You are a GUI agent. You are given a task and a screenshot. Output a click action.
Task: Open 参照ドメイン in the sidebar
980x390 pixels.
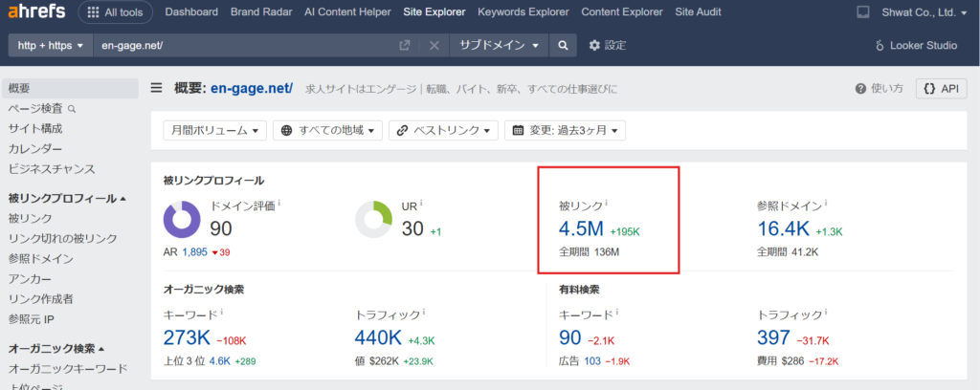[40, 258]
